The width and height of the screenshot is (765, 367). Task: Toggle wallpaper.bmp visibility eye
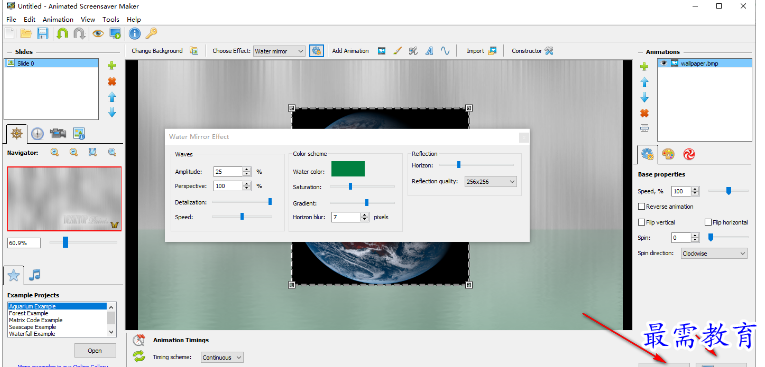click(x=664, y=63)
